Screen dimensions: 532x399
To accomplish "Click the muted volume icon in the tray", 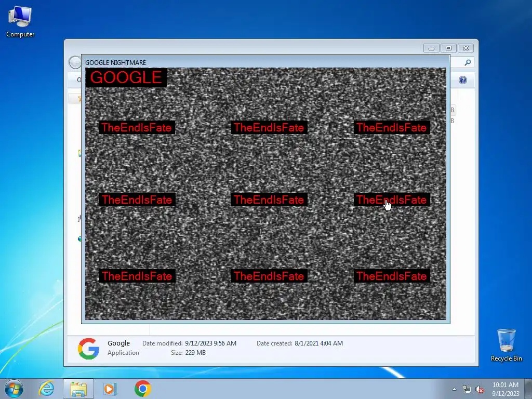I will coord(480,390).
